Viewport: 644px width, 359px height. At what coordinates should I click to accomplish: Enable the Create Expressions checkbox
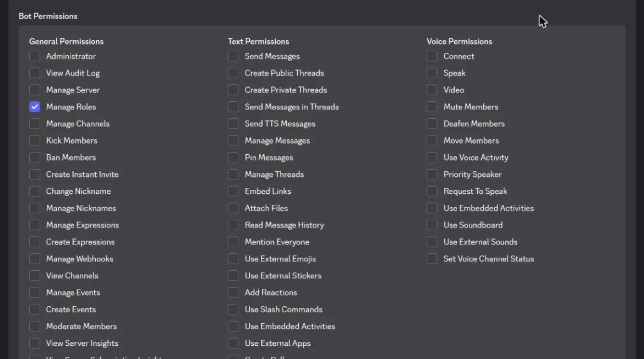click(x=35, y=242)
